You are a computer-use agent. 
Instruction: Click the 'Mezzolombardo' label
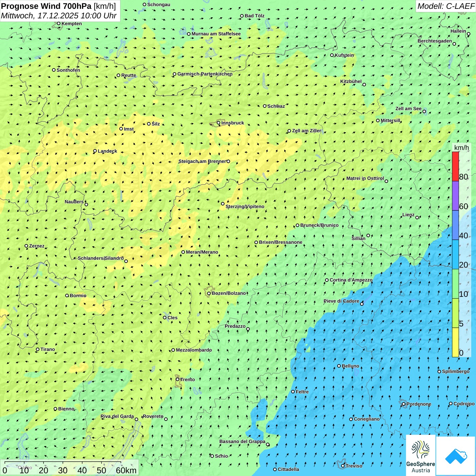194,350
